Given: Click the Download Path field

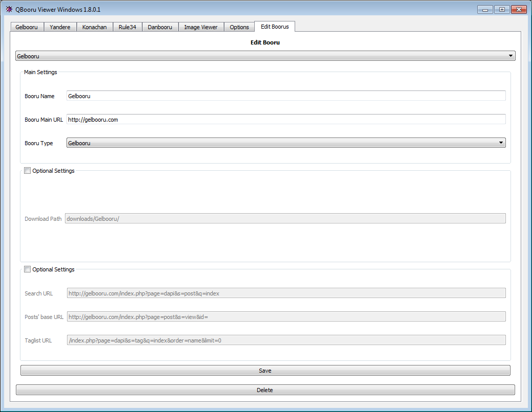Looking at the screenshot, I should click(285, 218).
